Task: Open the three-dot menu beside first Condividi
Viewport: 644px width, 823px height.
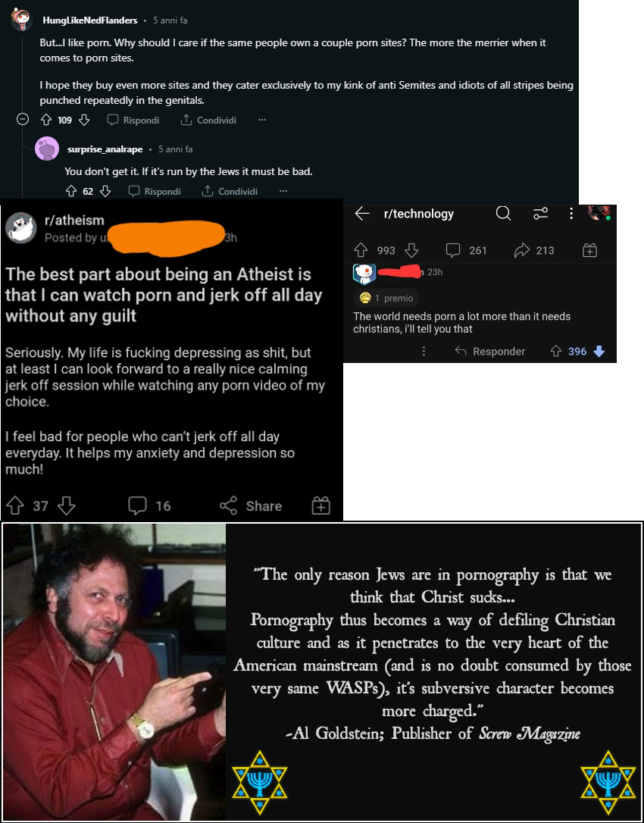Action: (x=262, y=120)
